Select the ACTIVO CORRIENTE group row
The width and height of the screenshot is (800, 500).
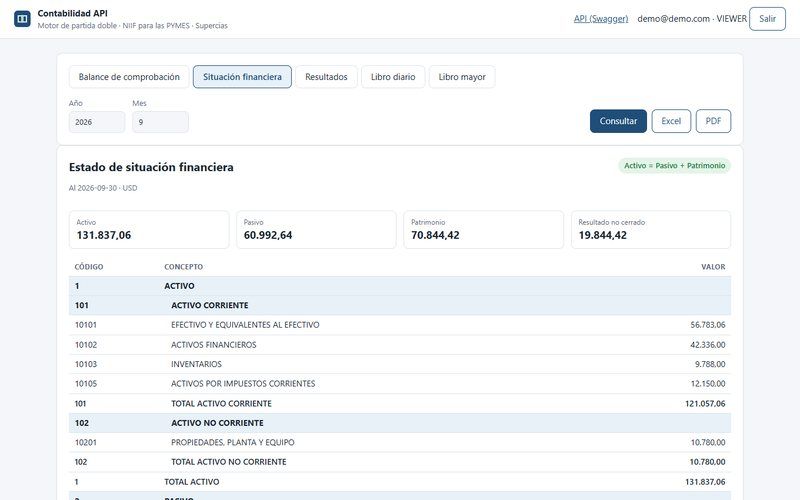pos(400,305)
